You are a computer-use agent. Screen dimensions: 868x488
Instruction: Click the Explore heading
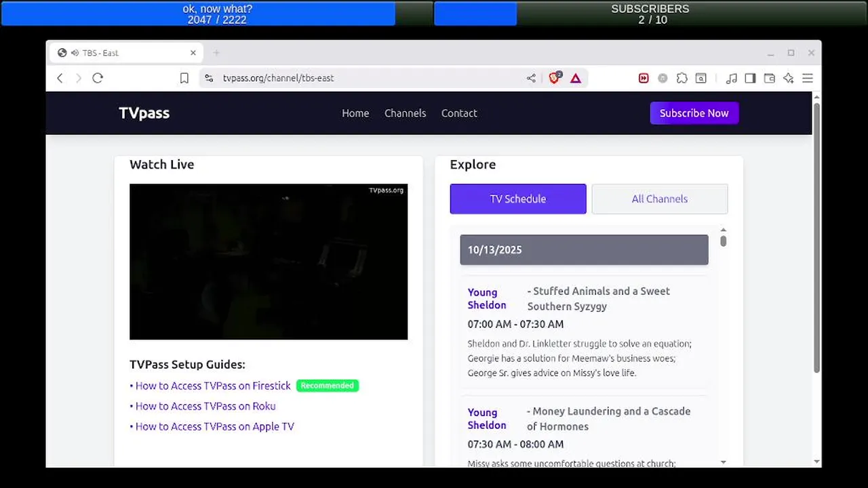(x=473, y=165)
